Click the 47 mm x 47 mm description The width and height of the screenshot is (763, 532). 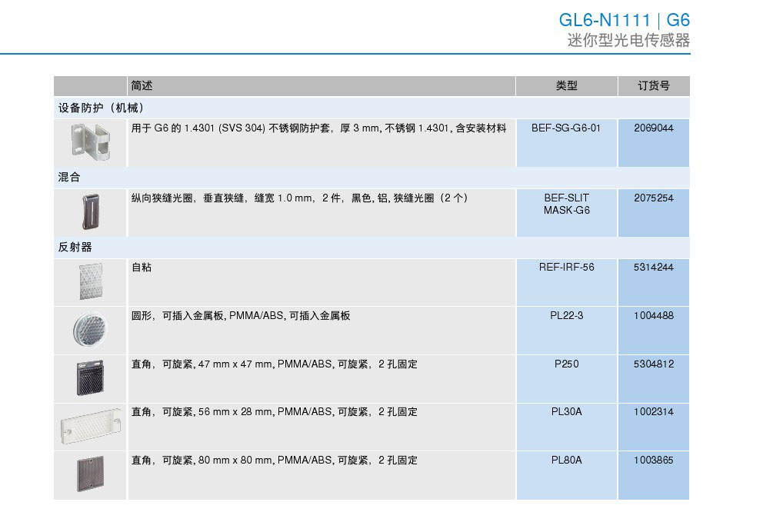274,364
